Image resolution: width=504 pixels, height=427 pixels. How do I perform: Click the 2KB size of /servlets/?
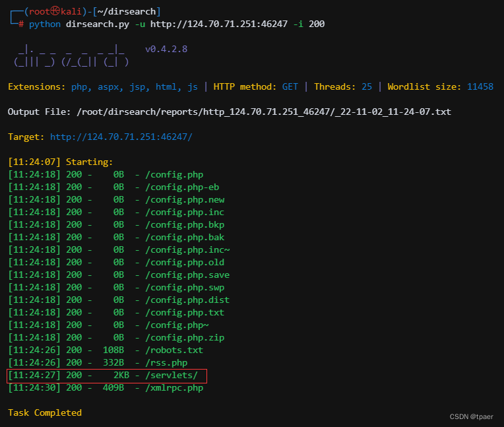coord(121,376)
